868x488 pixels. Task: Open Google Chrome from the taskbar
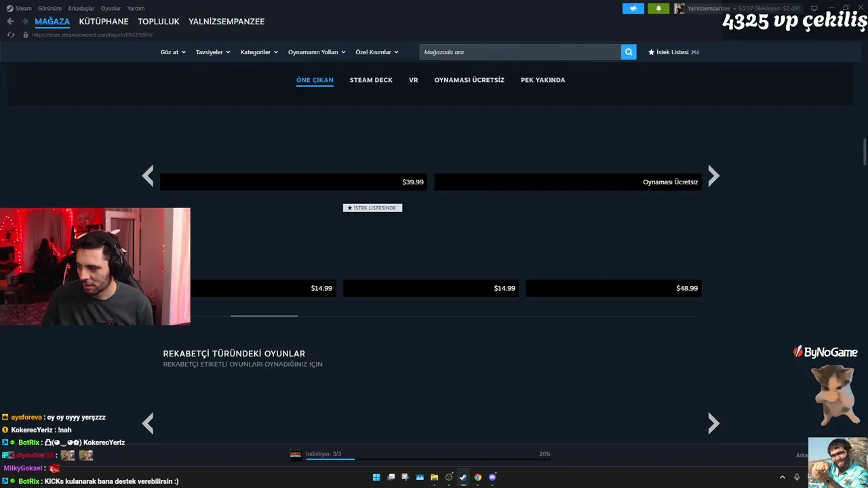[478, 477]
